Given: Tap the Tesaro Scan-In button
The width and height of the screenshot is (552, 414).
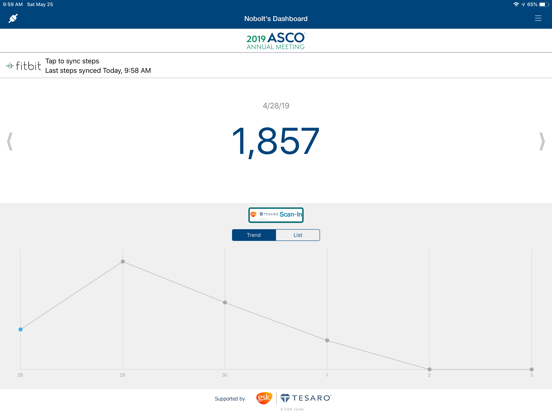Looking at the screenshot, I should (x=276, y=215).
